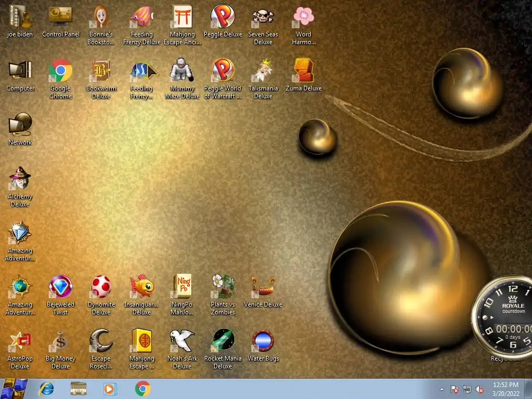532x399 pixels.
Task: Launch Peggle World of Warcraft shortcut
Action: coord(222,79)
